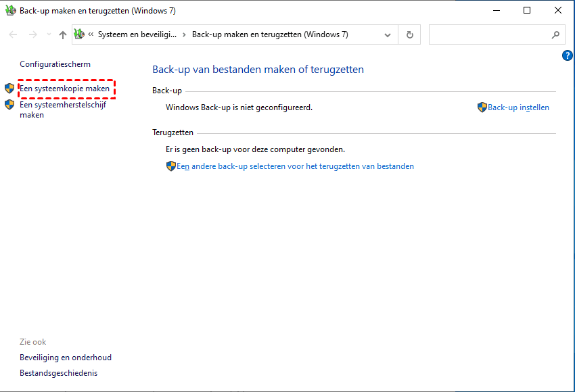Click the 'Terugzetten' section label

pos(172,132)
